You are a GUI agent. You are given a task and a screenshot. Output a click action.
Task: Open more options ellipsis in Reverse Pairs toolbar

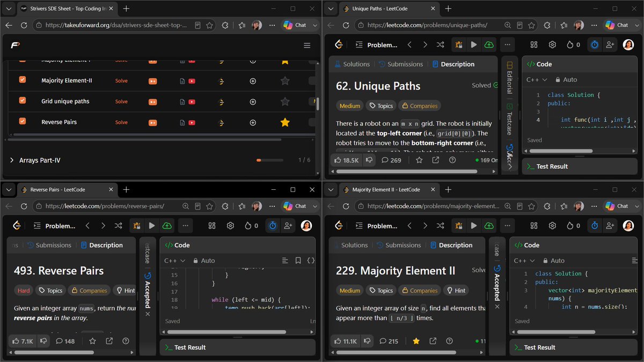186,226
